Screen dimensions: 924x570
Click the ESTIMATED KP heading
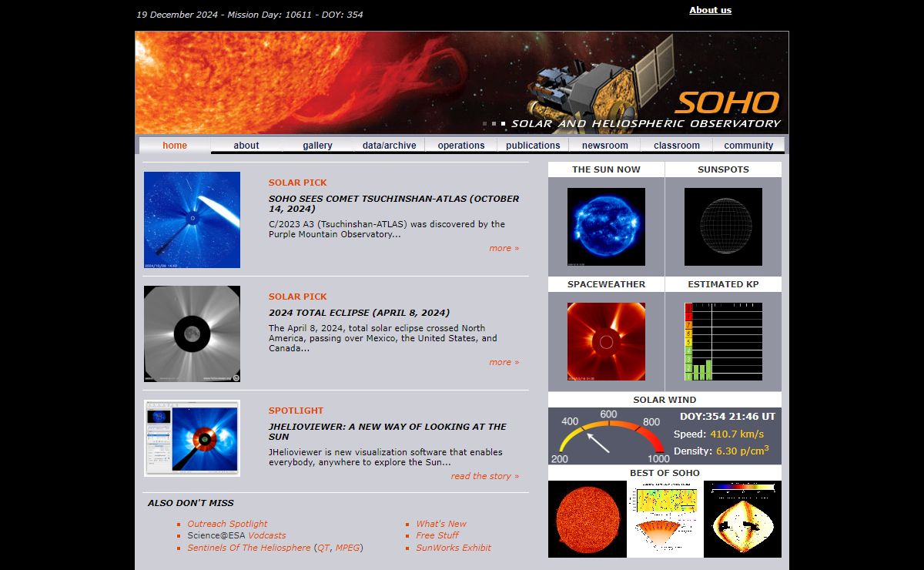(723, 284)
